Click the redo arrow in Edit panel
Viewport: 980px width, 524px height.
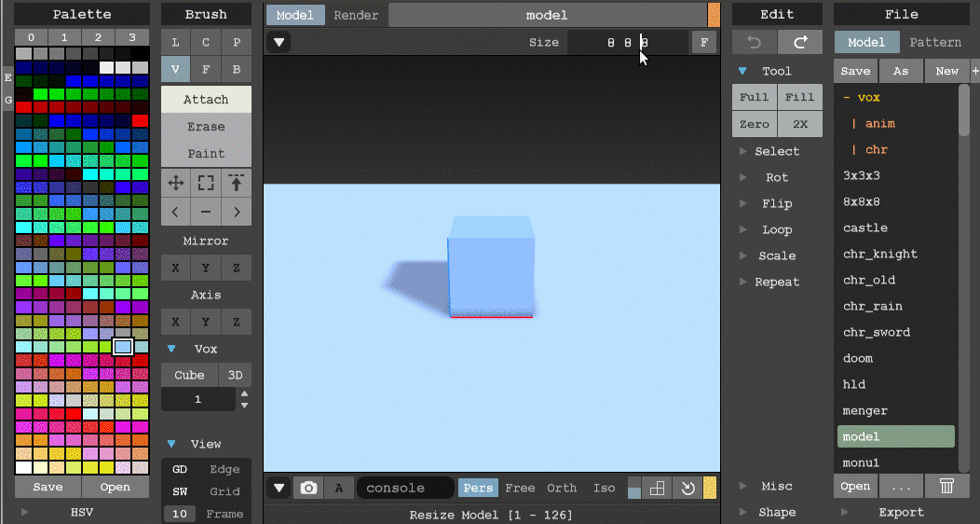coord(800,43)
